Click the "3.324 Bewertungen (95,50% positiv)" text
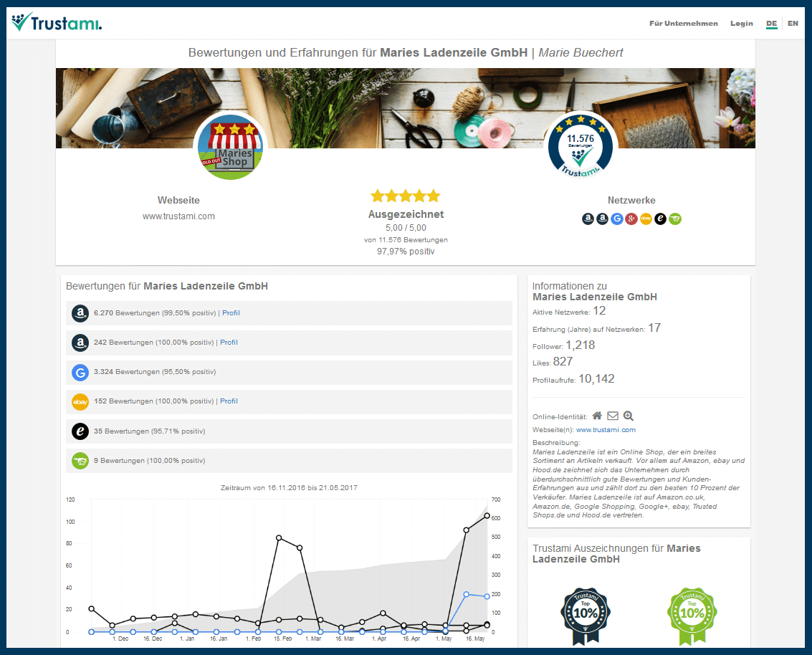The width and height of the screenshot is (812, 655). coord(155,372)
